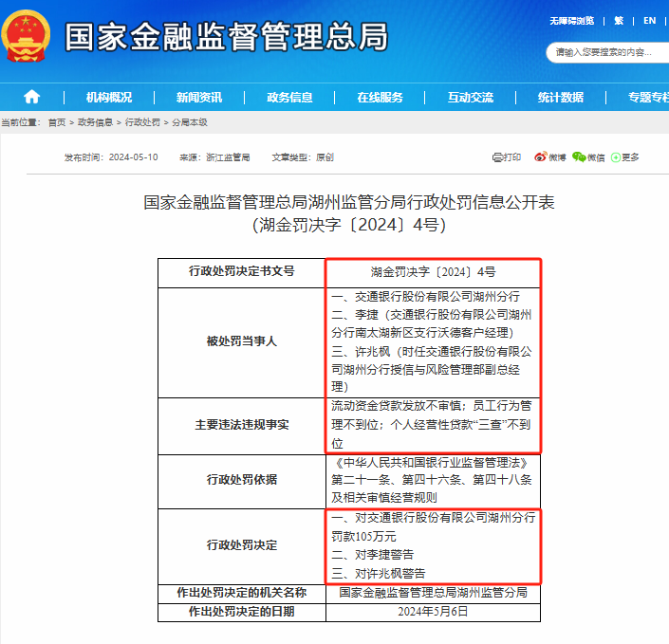Viewport: 669px width, 644px height.
Task: Open the 新闻资讯 menu
Action: 199,98
